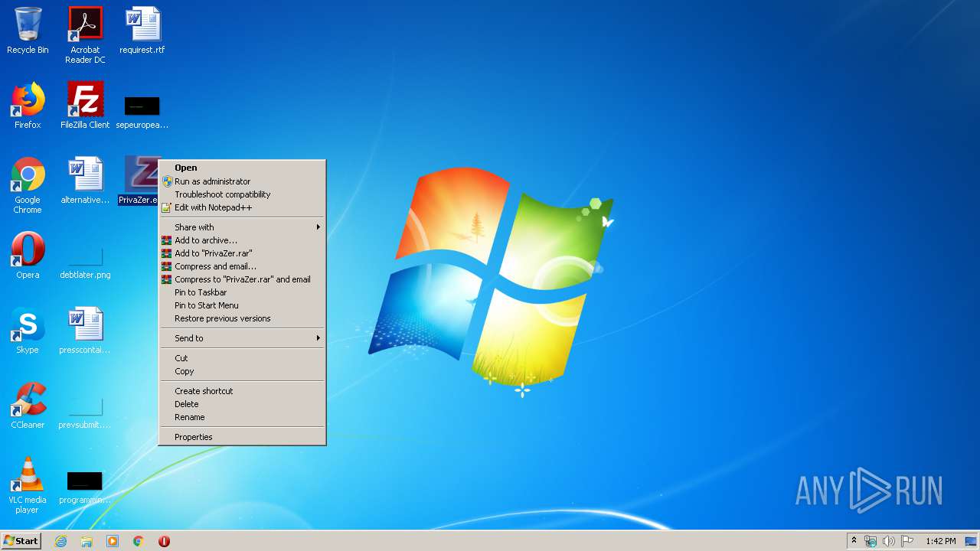Choose Copy in the context menu
980x551 pixels.
pyautogui.click(x=242, y=371)
